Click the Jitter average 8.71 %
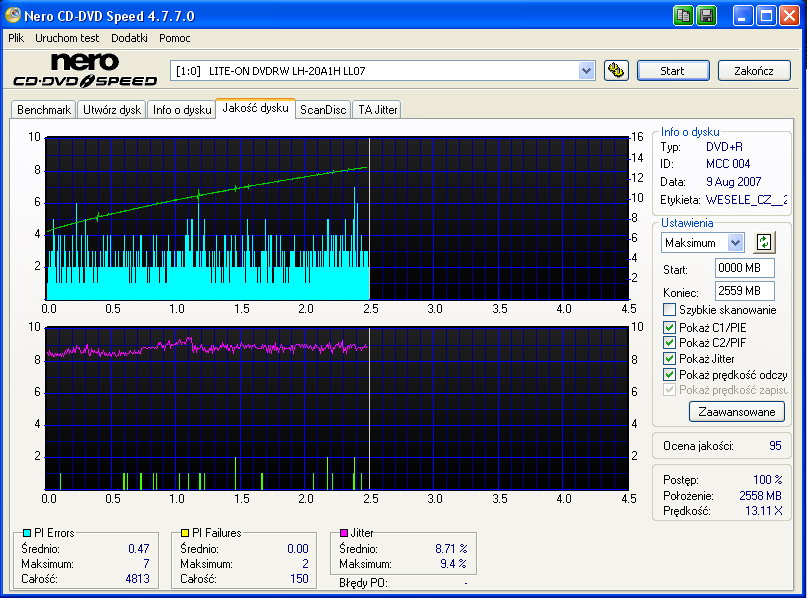 point(451,549)
